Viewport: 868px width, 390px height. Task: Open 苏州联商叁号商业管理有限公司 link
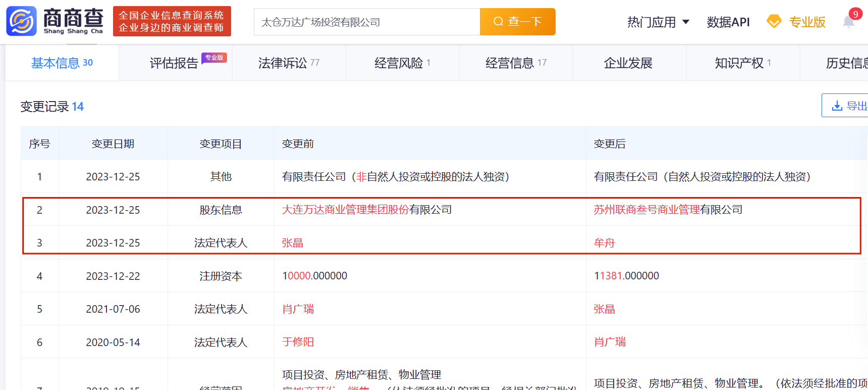pos(668,210)
